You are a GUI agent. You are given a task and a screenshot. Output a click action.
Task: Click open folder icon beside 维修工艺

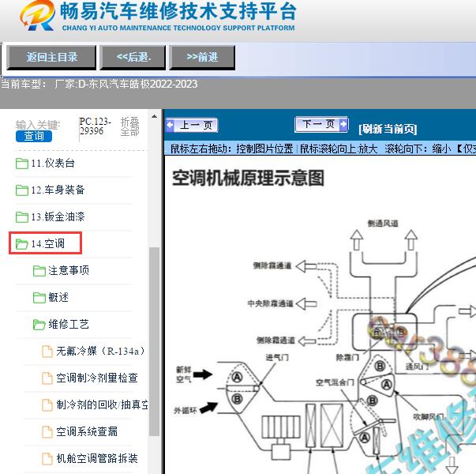click(39, 325)
